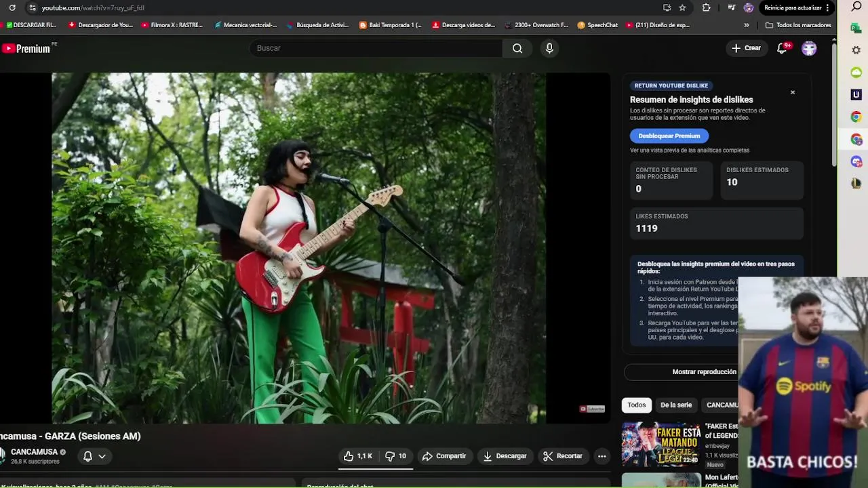Open Mecanica vectorial bookmark
868x488 pixels.
tap(245, 25)
